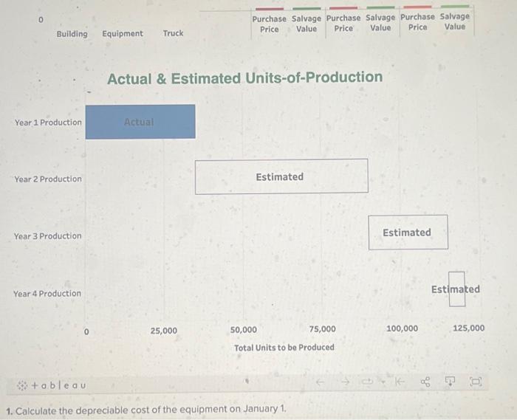Click the Tableau logo
517x420 pixels.
coord(52,385)
